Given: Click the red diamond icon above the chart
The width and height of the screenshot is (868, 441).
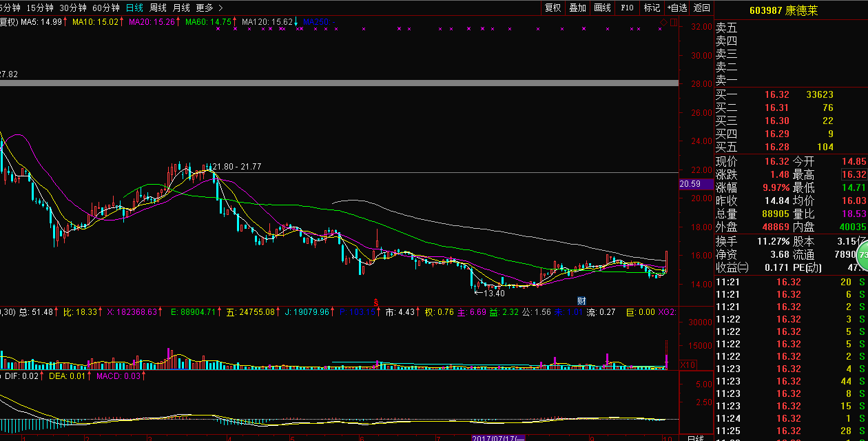Looking at the screenshot, I should pos(664,23).
